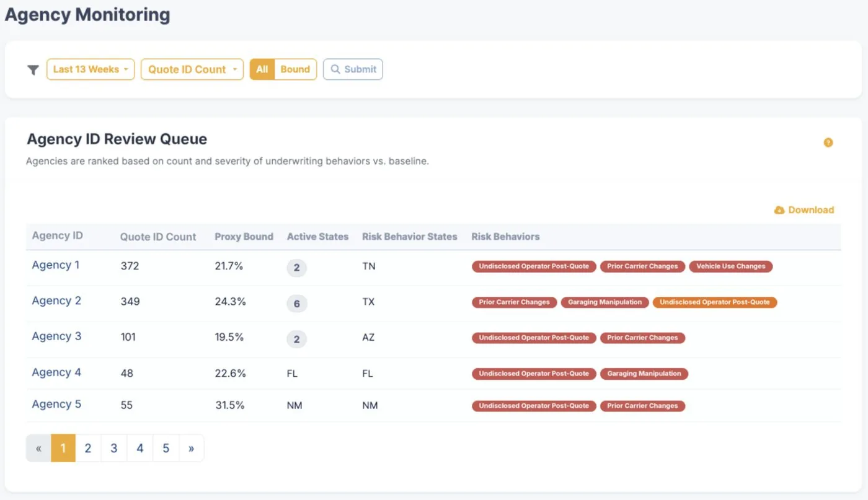
Task: Click Agency 2's orange Undisclosed Operator Post-Quote tag
Action: (x=715, y=302)
